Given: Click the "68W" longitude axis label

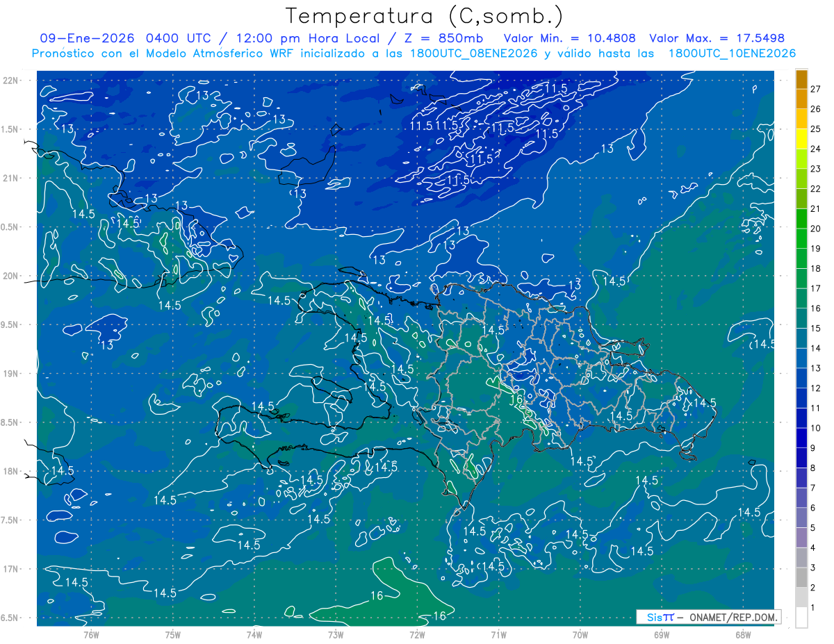Looking at the screenshot, I should coord(743,635).
